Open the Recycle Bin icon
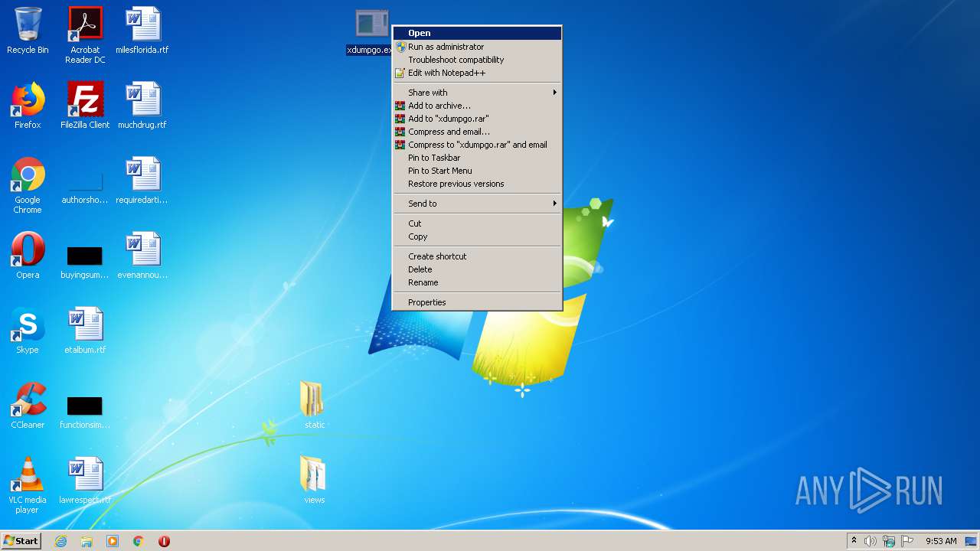980x551 pixels. pyautogui.click(x=28, y=24)
